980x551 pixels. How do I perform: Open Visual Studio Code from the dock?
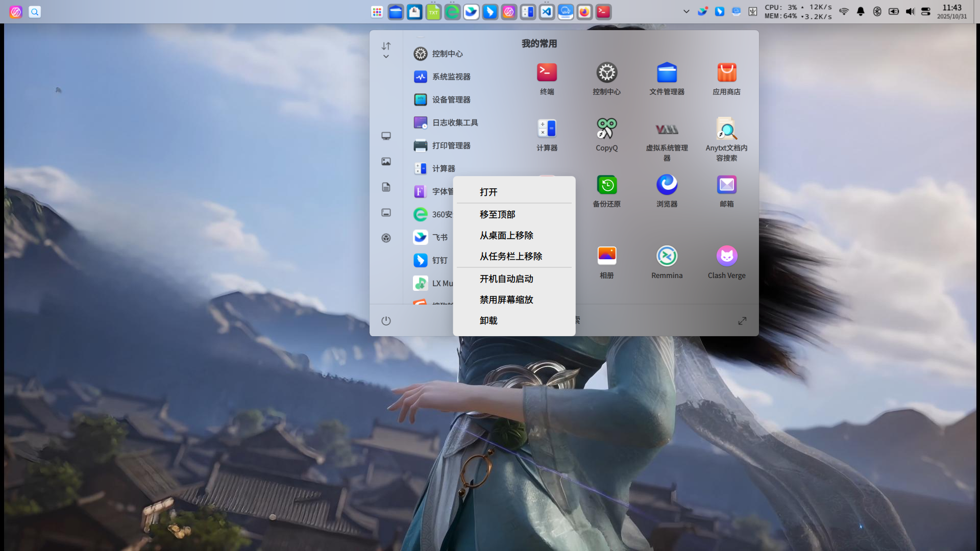[547, 12]
